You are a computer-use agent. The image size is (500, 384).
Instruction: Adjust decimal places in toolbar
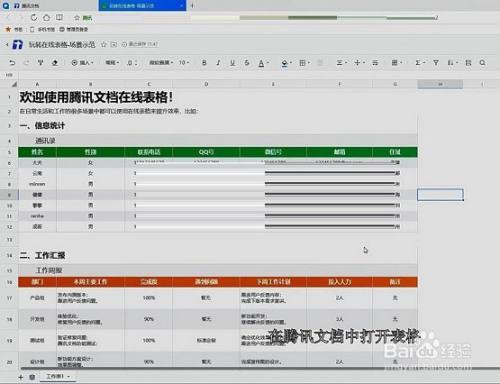click(x=132, y=63)
